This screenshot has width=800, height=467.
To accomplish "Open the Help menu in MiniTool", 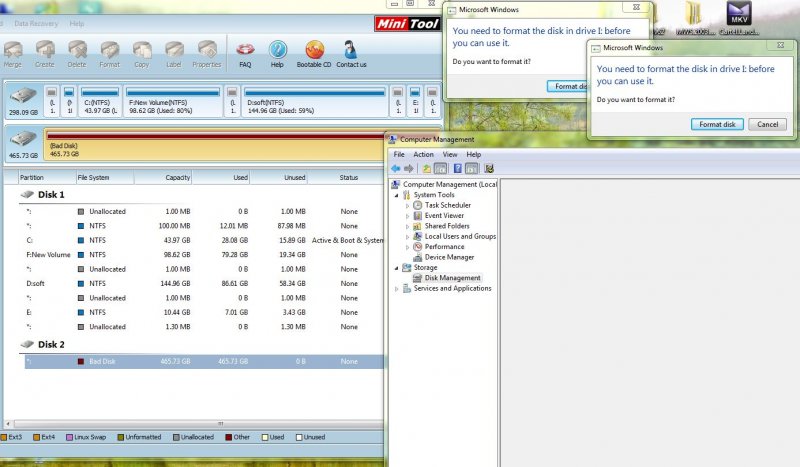I will click(77, 23).
